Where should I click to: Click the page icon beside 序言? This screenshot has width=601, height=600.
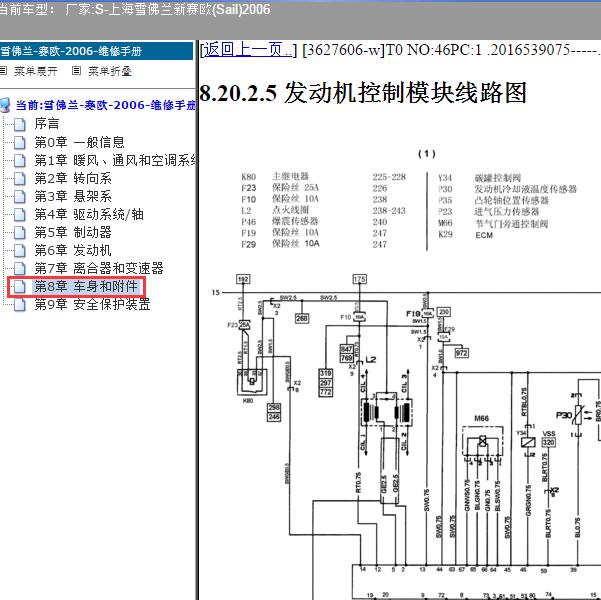tap(20, 124)
